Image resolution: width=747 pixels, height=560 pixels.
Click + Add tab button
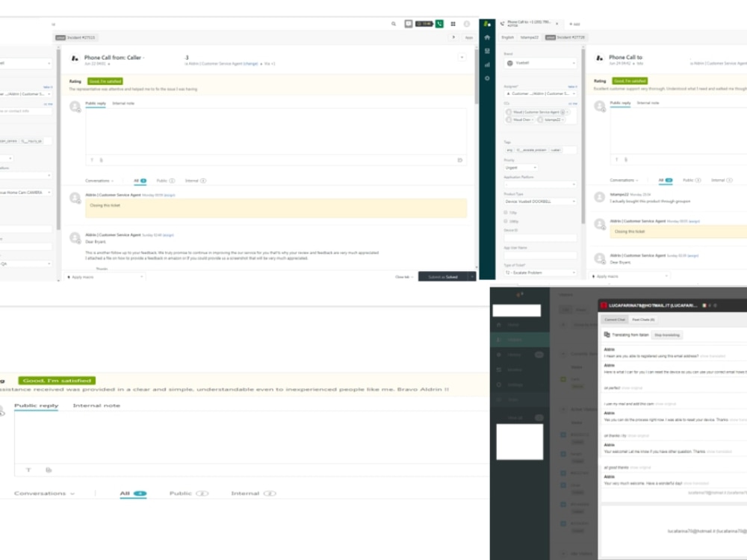pyautogui.click(x=574, y=24)
